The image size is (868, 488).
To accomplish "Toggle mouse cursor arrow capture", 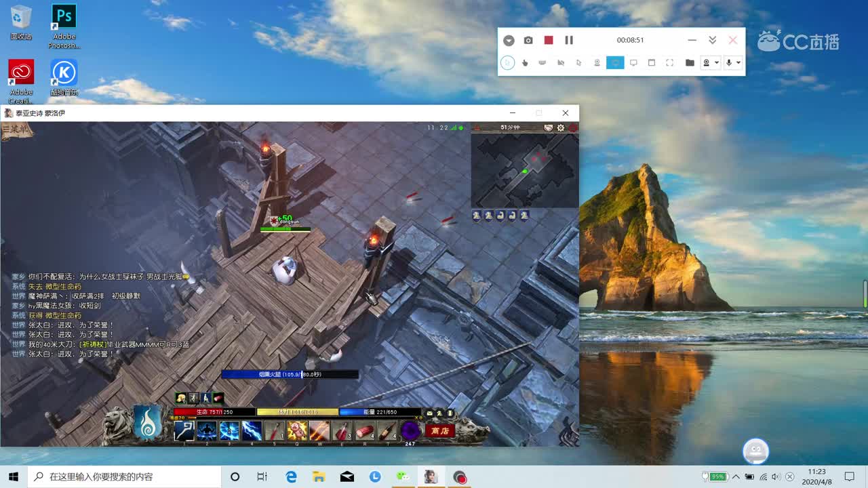I will pos(579,63).
